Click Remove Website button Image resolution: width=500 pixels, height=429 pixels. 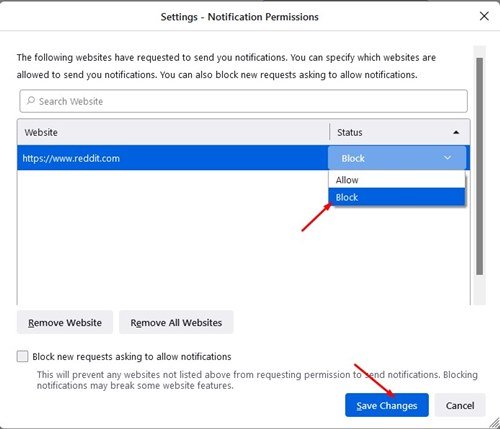(65, 322)
